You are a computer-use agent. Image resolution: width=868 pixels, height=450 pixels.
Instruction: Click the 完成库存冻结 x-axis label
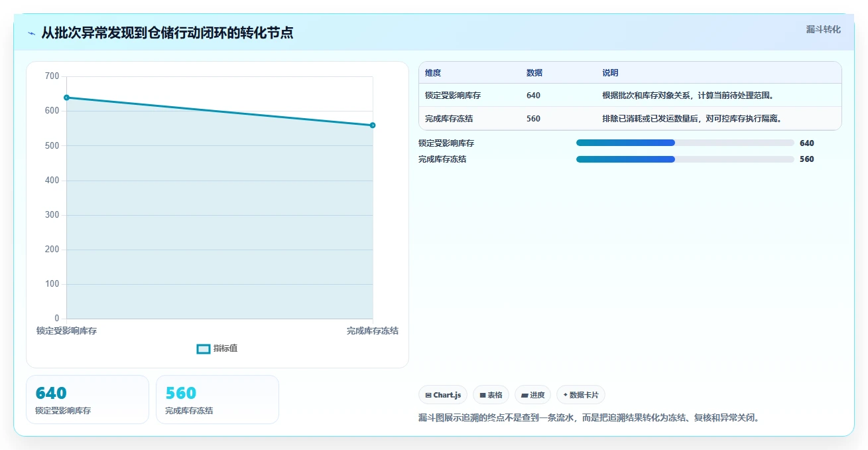373,331
